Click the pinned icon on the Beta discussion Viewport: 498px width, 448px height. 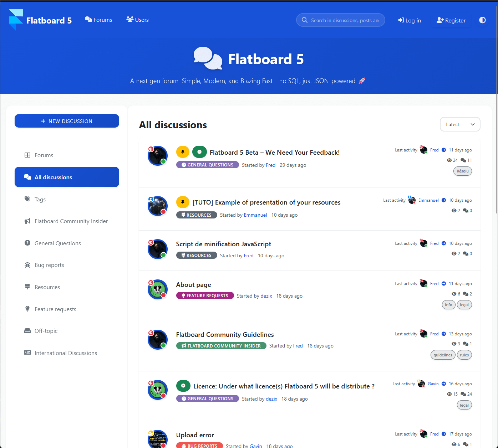(x=183, y=151)
